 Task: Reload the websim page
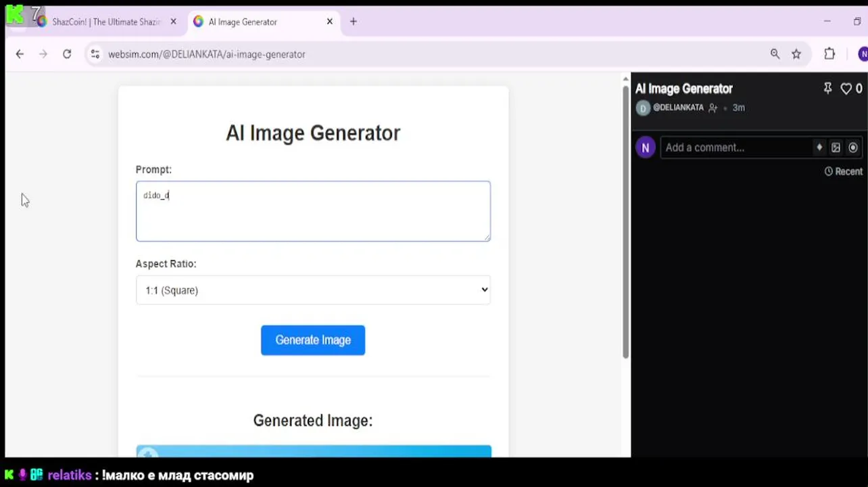coord(67,54)
